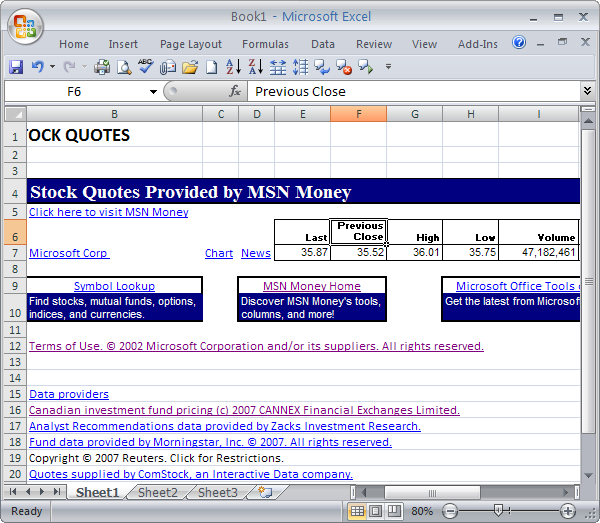Click the vertical scrollbar down arrow
This screenshot has width=600, height=523.
click(588, 475)
